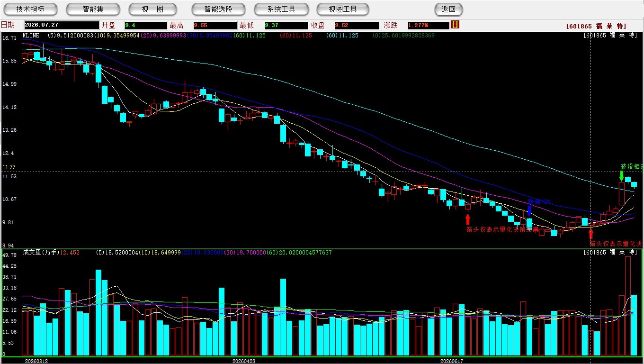Click the date label 20260428
The image size is (644, 364).
point(244,361)
